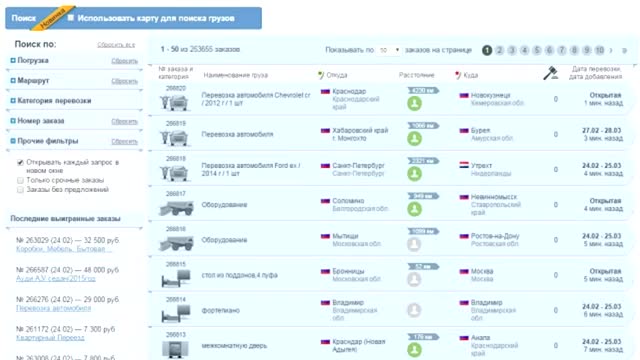The height and width of the screenshot is (360, 640).
Task: Open order 'Фортепиано'
Action: [220, 310]
